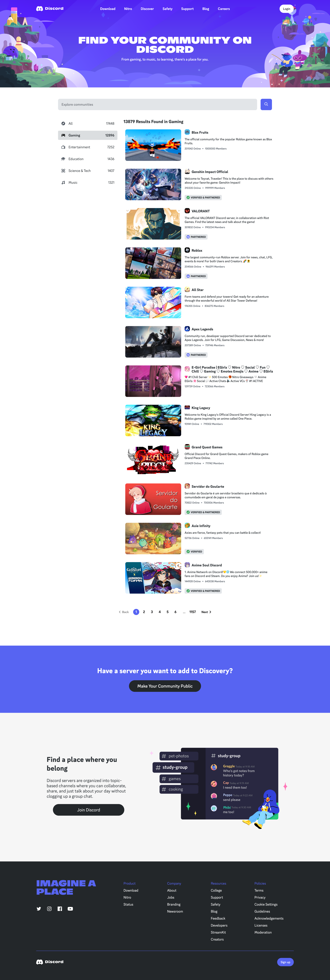Open Careers in the top navigation
330x980 pixels.
(x=224, y=9)
